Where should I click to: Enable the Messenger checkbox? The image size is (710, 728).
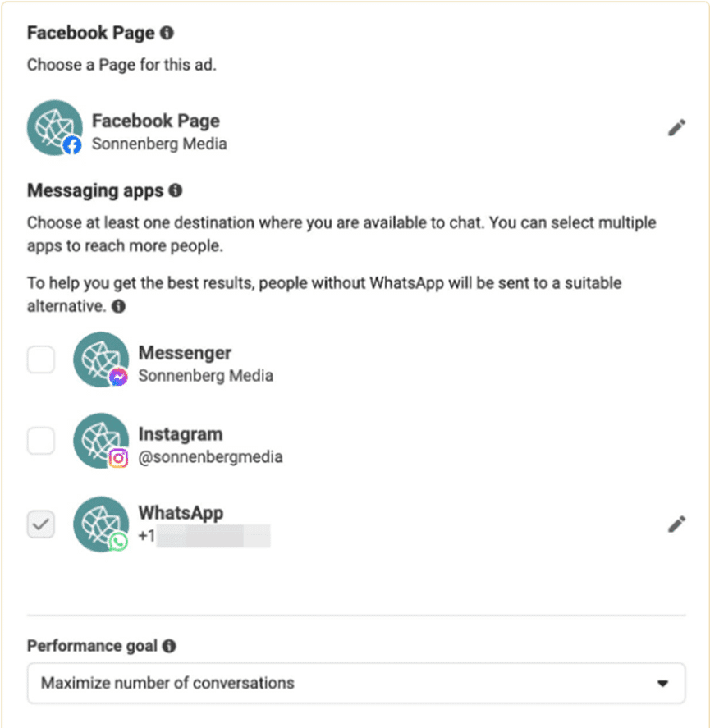point(41,359)
